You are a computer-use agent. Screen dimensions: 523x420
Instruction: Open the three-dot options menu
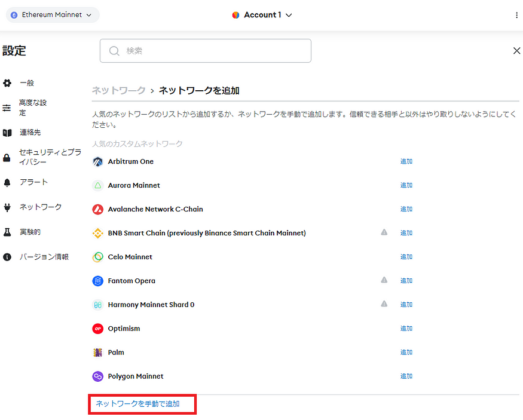(x=516, y=15)
